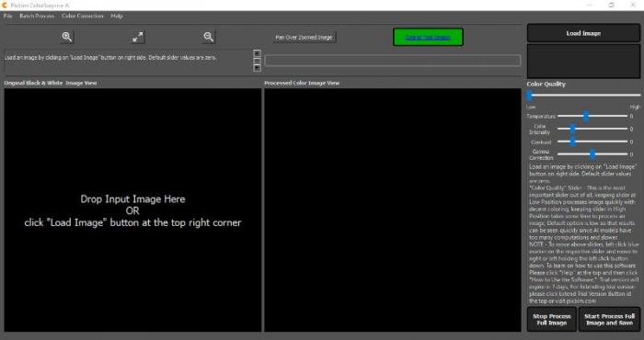Image resolution: width=644 pixels, height=340 pixels.
Task: Click the Drop Input Image Here area
Action: 132,210
